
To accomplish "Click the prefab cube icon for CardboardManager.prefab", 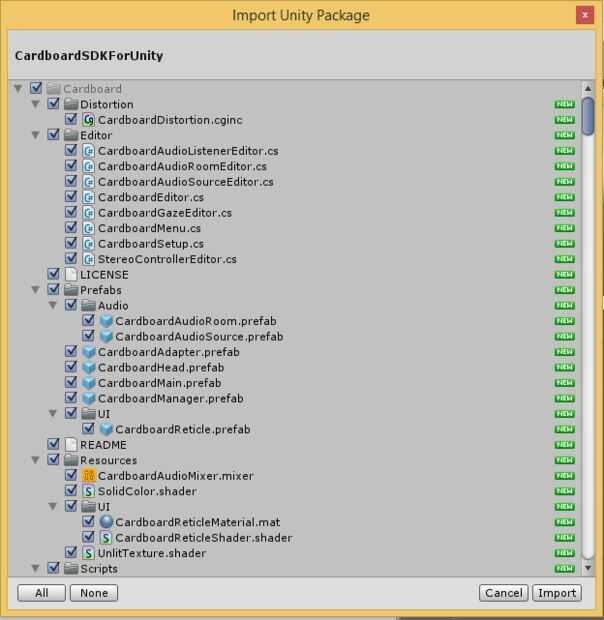I will (x=89, y=398).
